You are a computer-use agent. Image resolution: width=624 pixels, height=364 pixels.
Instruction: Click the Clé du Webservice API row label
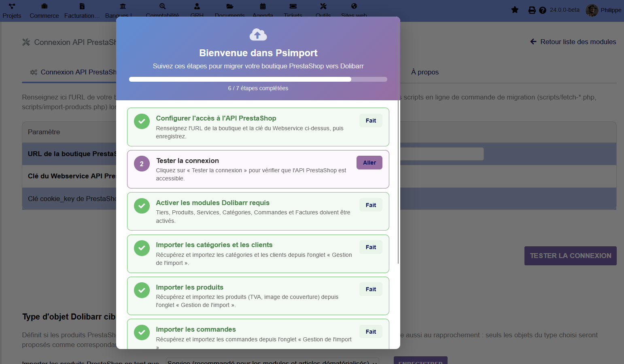tap(72, 176)
